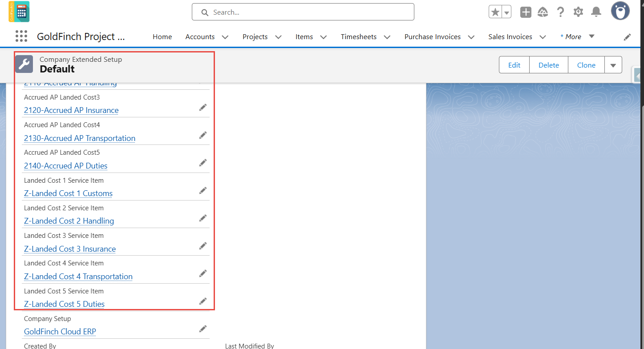
Task: Open the Timesheets tab
Action: pyautogui.click(x=359, y=37)
